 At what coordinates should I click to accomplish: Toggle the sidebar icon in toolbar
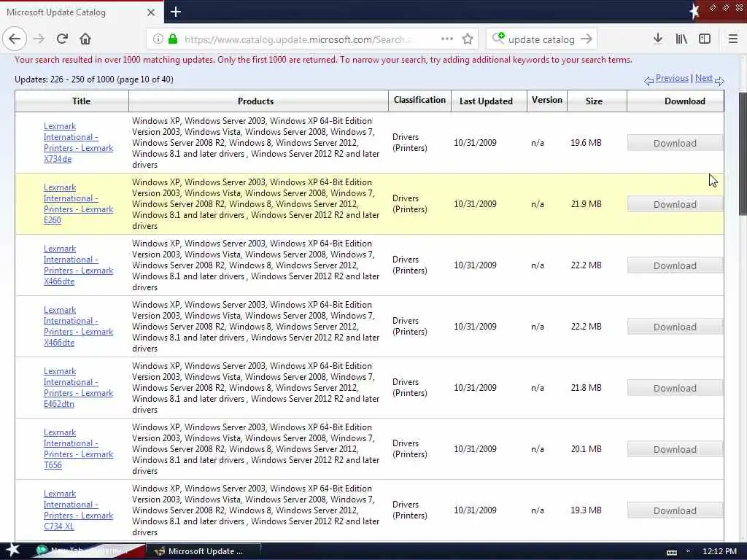705,39
